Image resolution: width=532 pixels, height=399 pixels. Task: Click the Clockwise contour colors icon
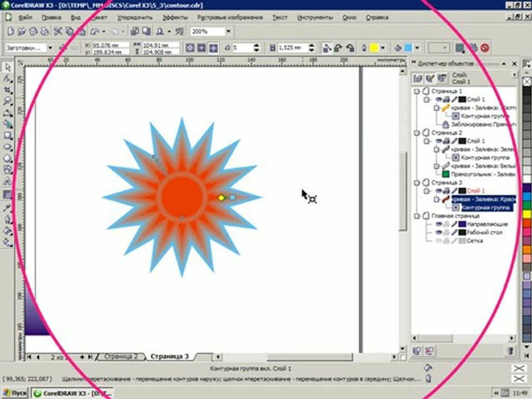click(338, 48)
